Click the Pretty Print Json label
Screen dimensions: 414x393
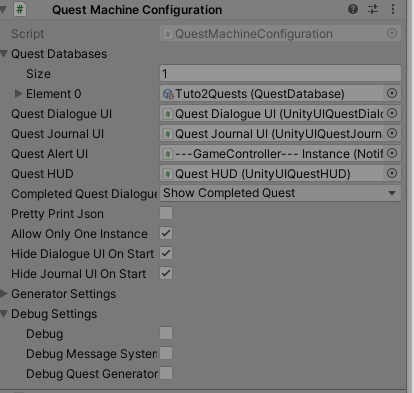(x=57, y=214)
